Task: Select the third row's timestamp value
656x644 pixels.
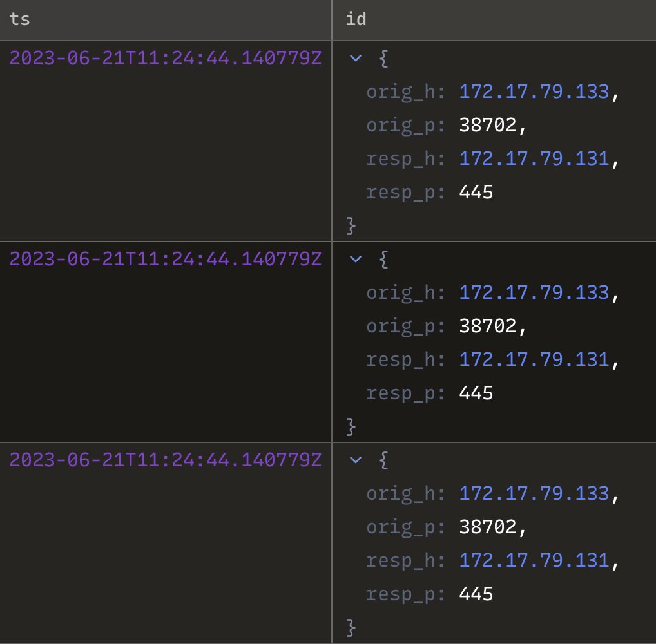Action: click(x=165, y=460)
